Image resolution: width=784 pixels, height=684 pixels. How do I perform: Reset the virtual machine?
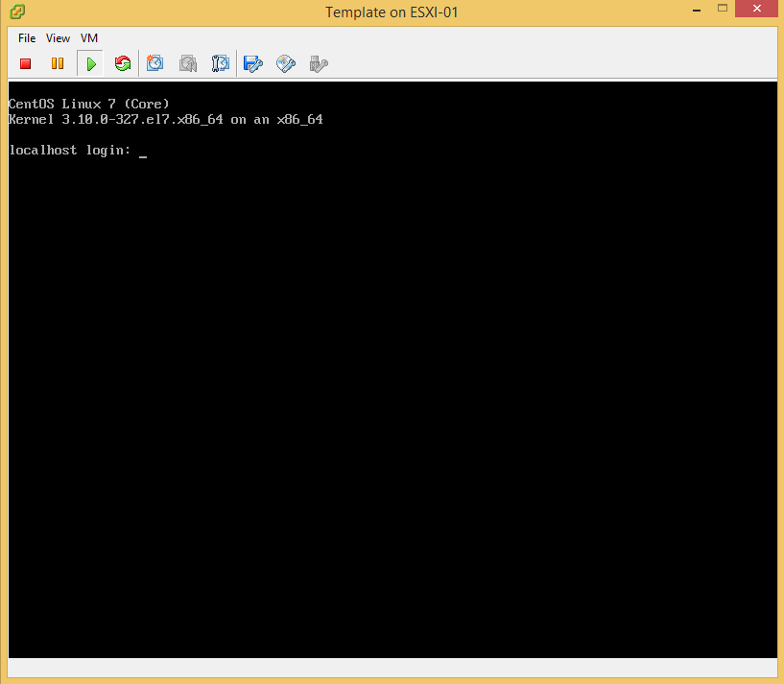[x=122, y=64]
